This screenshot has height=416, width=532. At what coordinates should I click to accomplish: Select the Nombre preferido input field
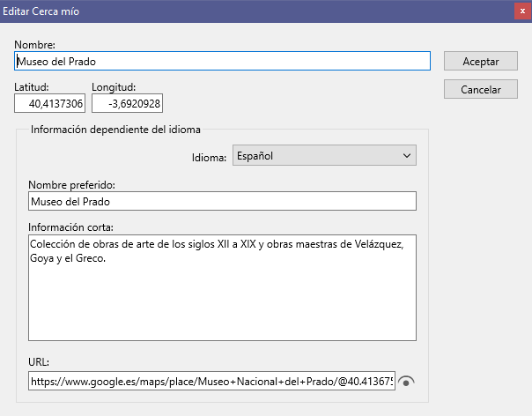pyautogui.click(x=222, y=201)
